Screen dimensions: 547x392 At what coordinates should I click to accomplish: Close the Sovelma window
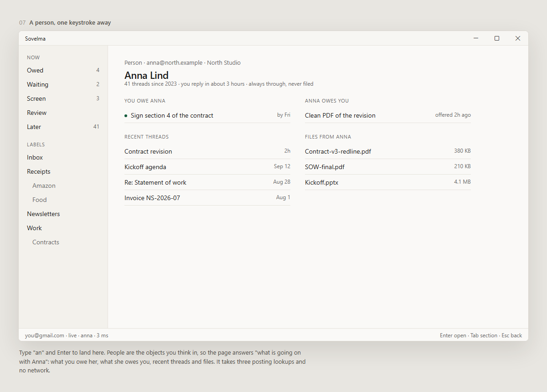coord(518,38)
